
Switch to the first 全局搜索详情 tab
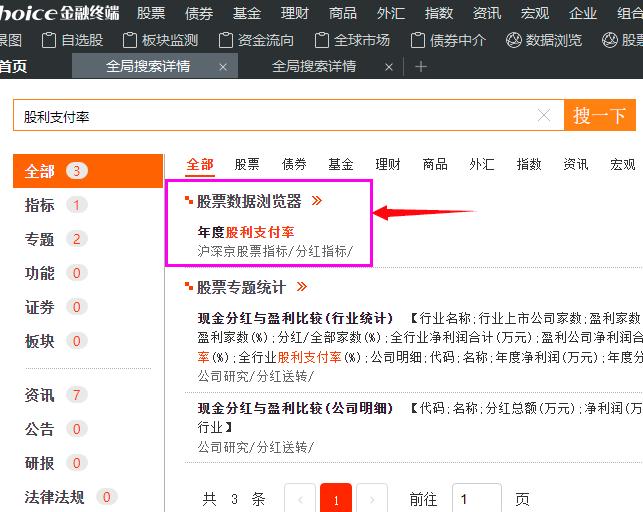tap(148, 66)
